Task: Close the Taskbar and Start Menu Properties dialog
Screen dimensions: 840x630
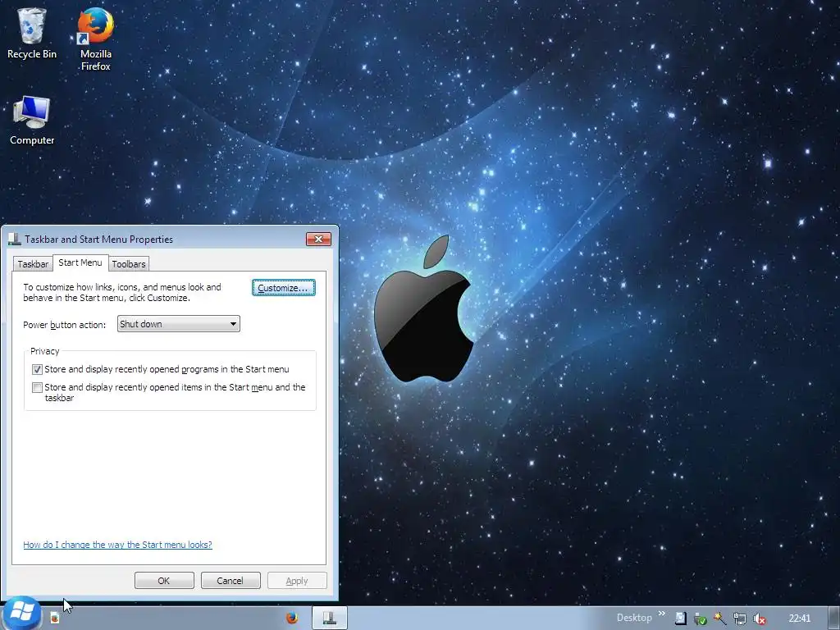Action: click(x=318, y=239)
